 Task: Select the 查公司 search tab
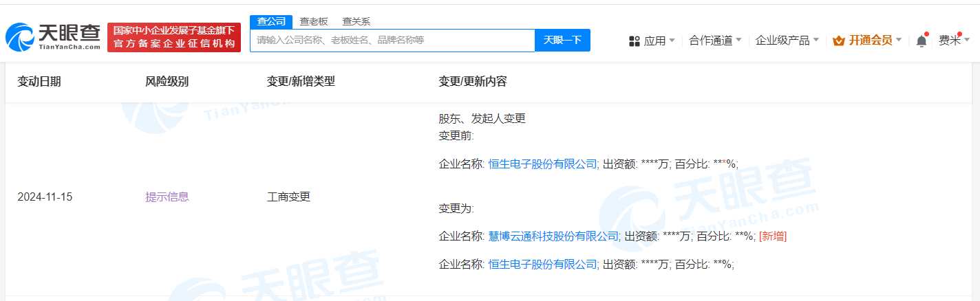pos(271,21)
